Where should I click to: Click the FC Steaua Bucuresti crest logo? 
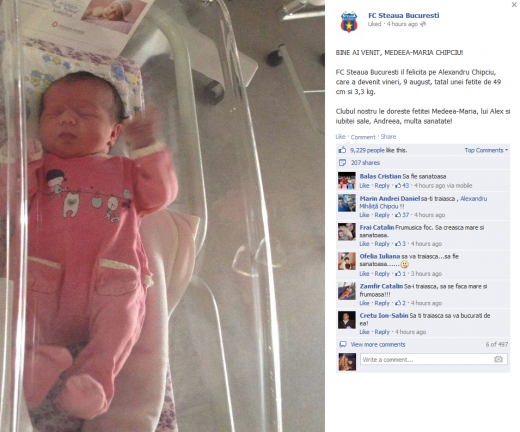point(349,22)
